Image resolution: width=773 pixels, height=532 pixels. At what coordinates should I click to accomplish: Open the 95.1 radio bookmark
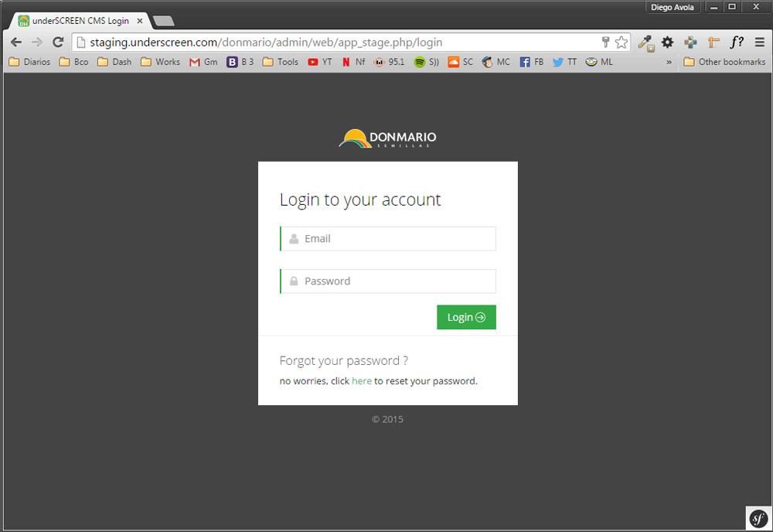click(x=389, y=62)
